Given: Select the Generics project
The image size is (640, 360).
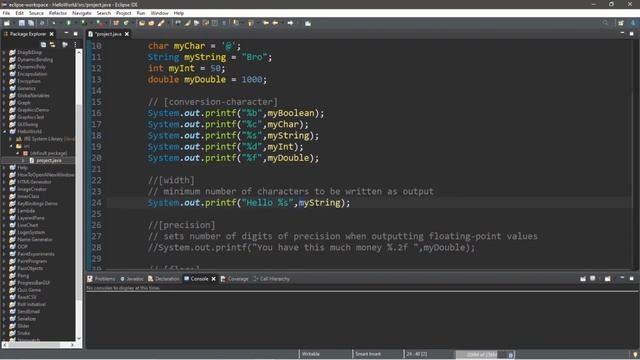Looking at the screenshot, I should 27,89.
